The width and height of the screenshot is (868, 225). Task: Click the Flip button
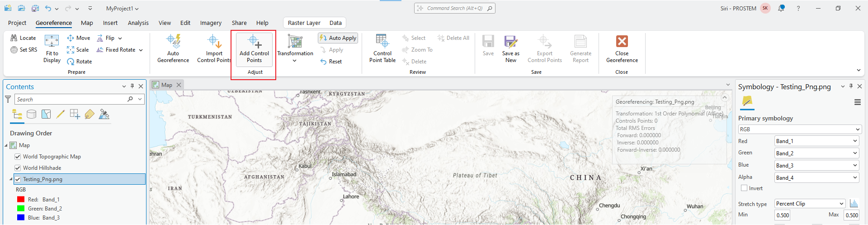pyautogui.click(x=109, y=38)
